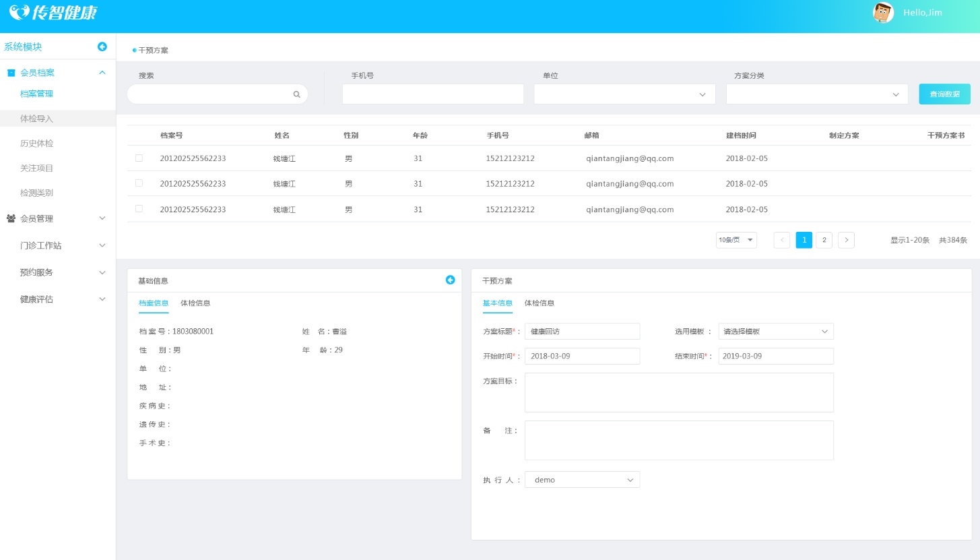Tick the checkbox in the second table row
980x560 pixels.
tap(139, 183)
